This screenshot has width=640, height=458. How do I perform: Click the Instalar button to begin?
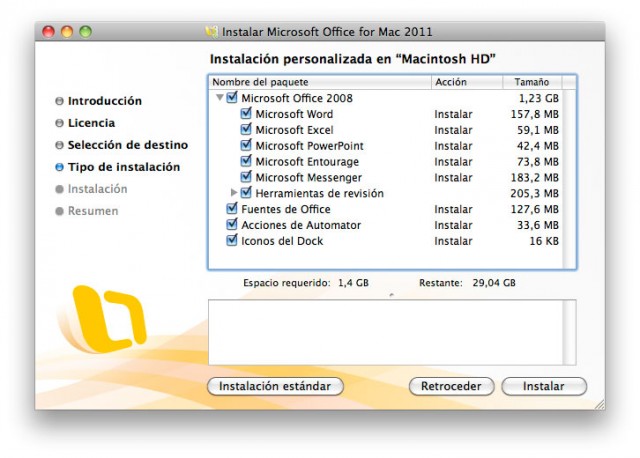[x=544, y=386]
